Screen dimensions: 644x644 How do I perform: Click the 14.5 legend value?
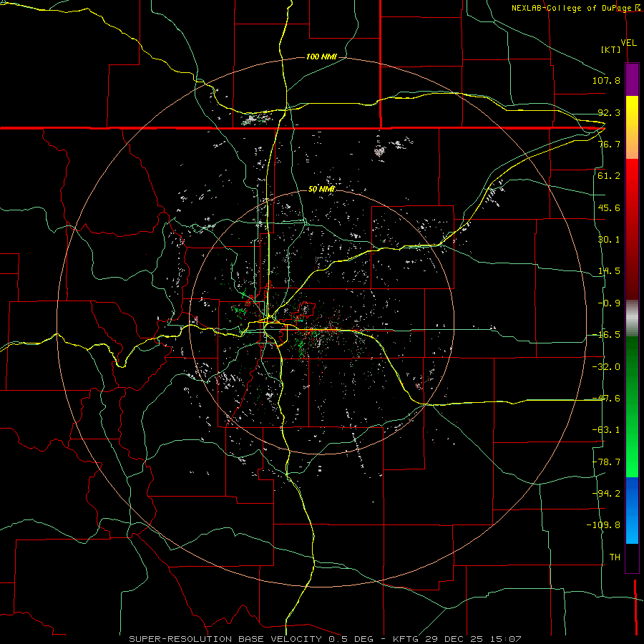click(609, 271)
